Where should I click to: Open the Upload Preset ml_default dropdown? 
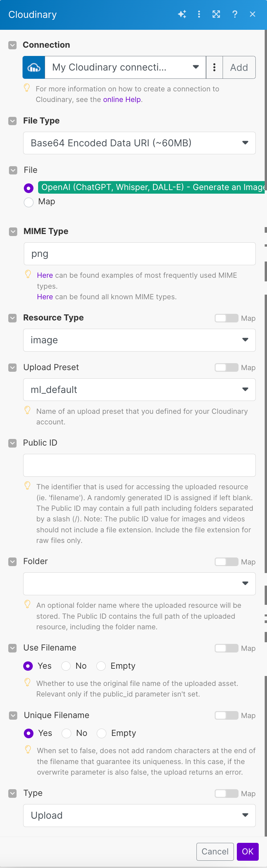coord(139,390)
